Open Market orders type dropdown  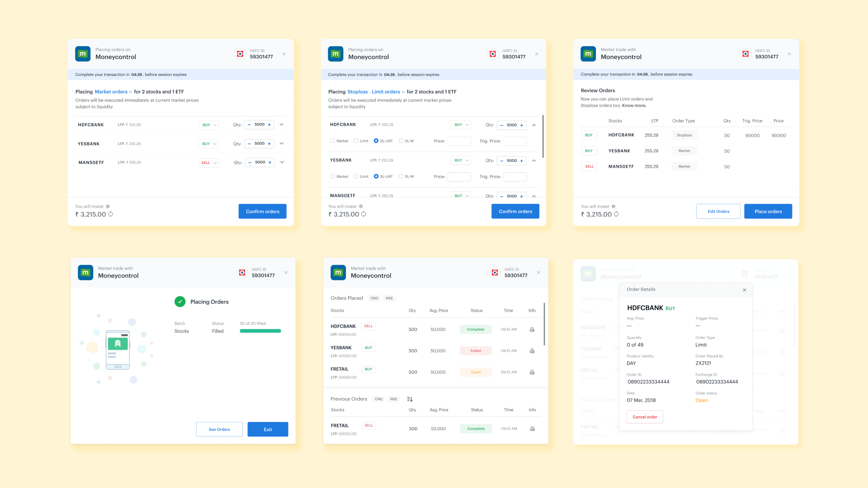113,92
